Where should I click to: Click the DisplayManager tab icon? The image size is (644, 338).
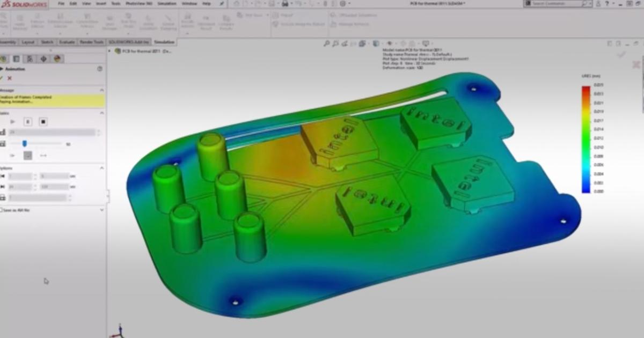(57, 59)
